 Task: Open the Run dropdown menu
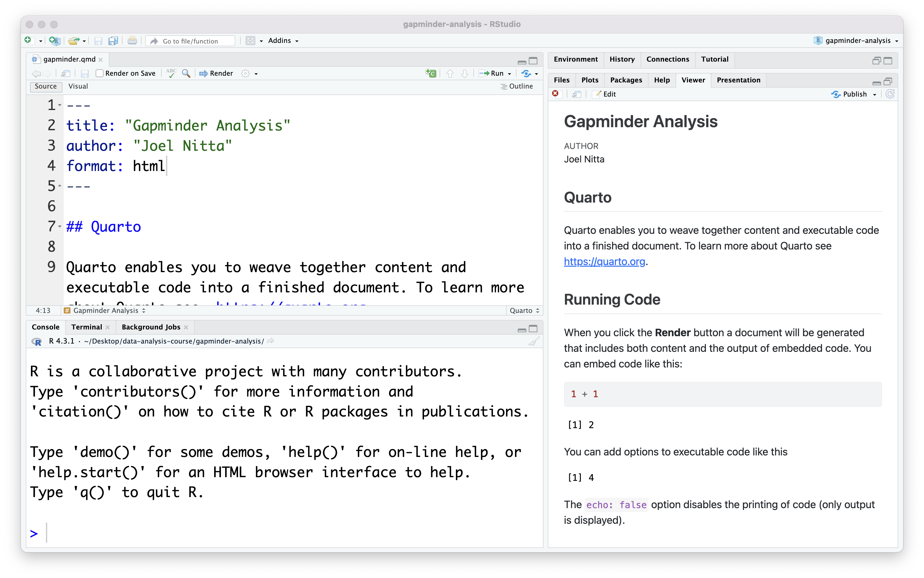tap(509, 73)
